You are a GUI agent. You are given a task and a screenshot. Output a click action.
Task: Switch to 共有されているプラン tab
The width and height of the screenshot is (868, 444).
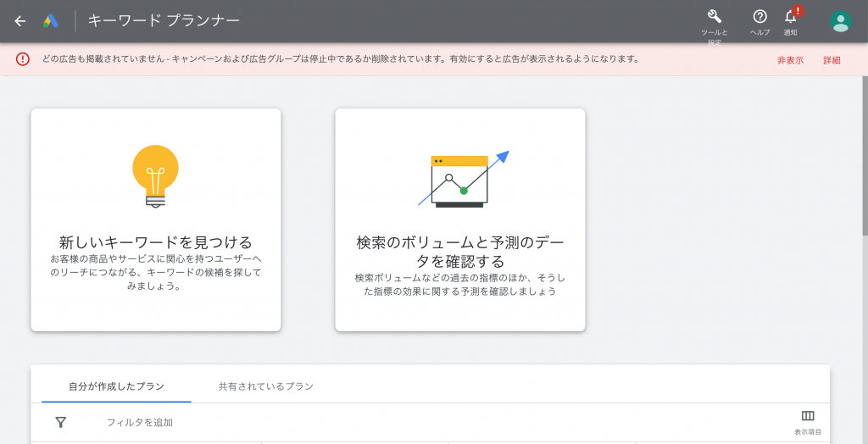(265, 386)
